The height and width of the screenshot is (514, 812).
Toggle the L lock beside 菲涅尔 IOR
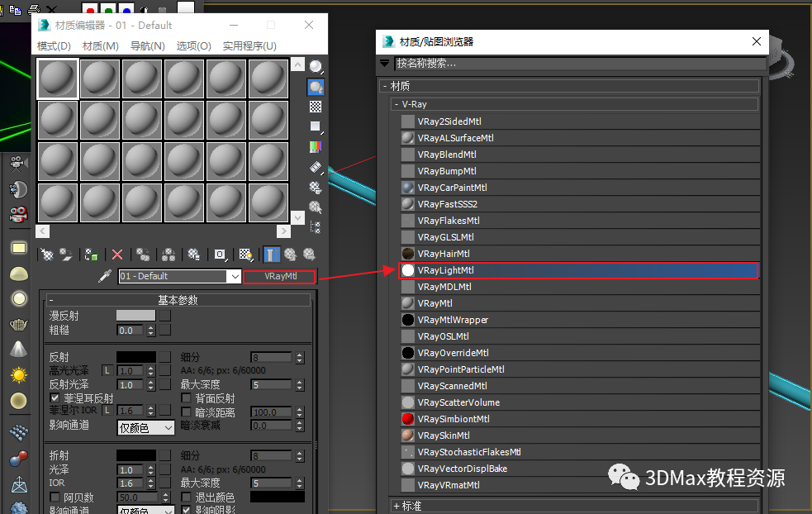107,411
